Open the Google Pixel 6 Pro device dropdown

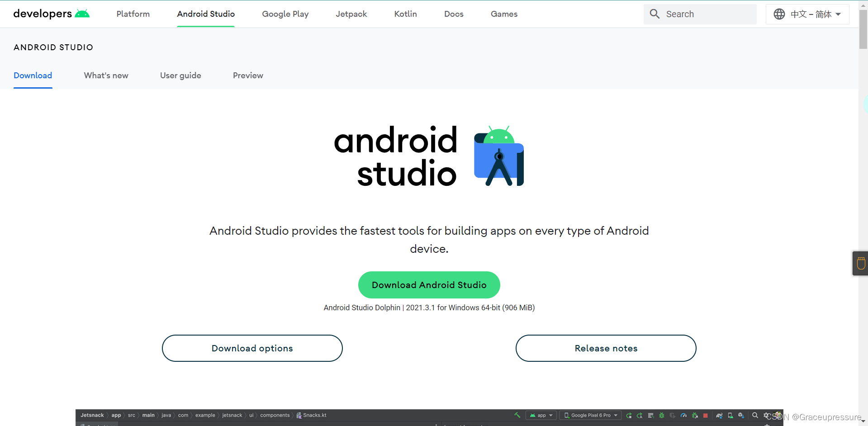[590, 415]
